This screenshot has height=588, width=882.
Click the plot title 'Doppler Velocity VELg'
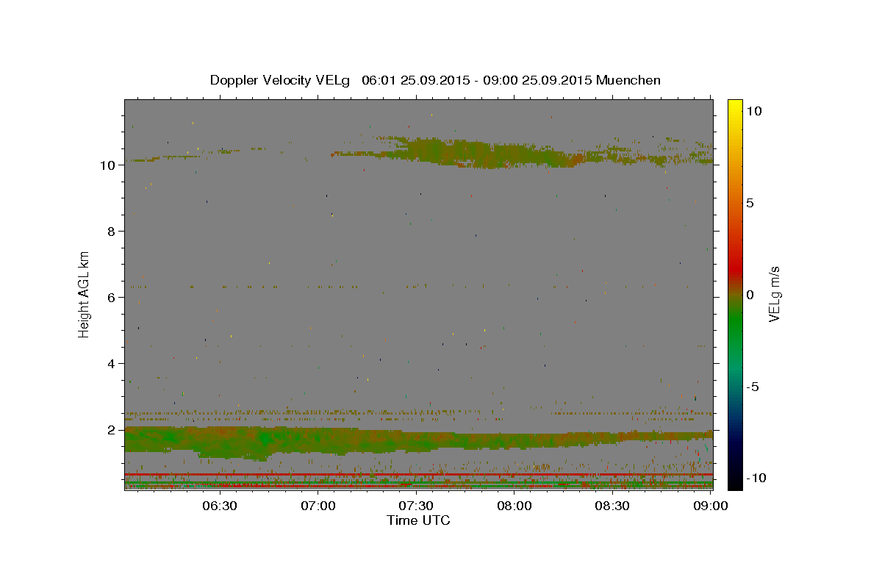coord(280,80)
